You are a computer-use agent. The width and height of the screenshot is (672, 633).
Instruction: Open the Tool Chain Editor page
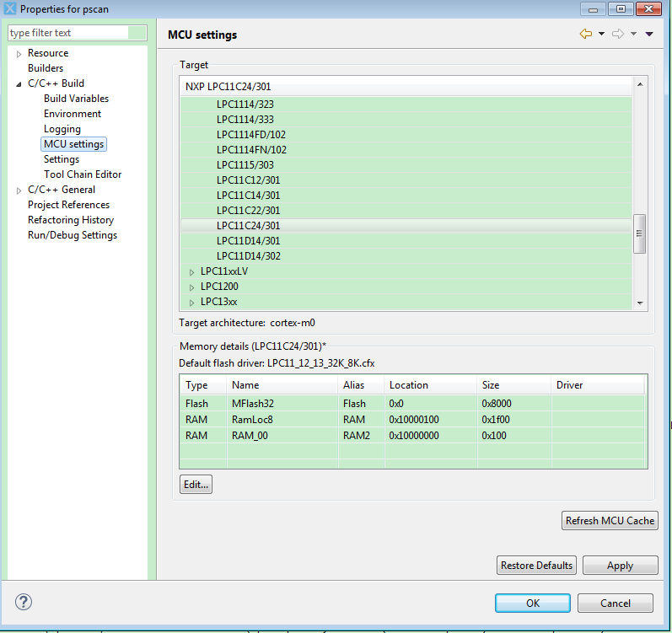(83, 174)
